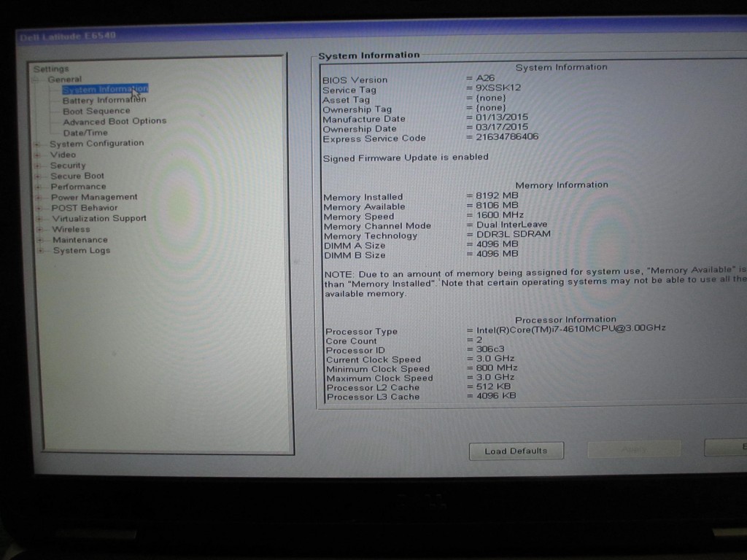Click the greyed-out Apply button
Screen dimensions: 747x560
tap(634, 449)
